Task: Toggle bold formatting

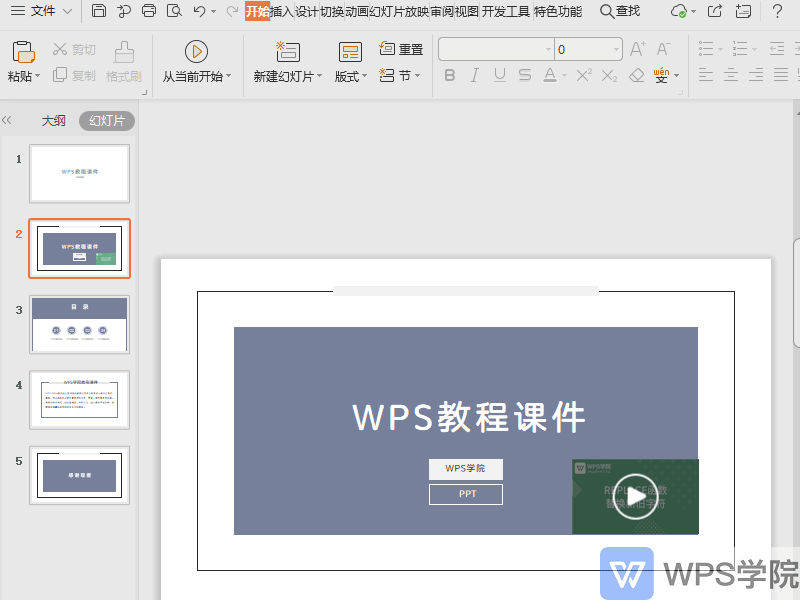Action: coord(450,75)
